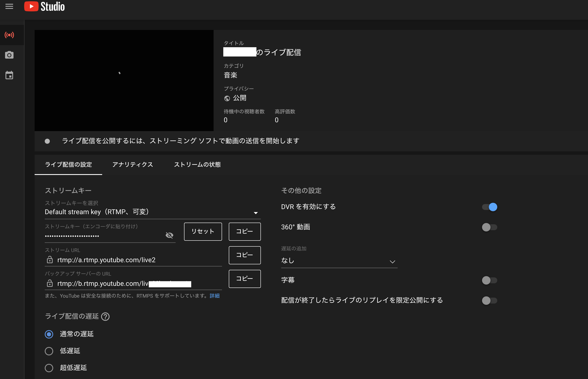Open the Manage calendar sidebar icon
Viewport: 588px width, 379px height.
click(9, 75)
